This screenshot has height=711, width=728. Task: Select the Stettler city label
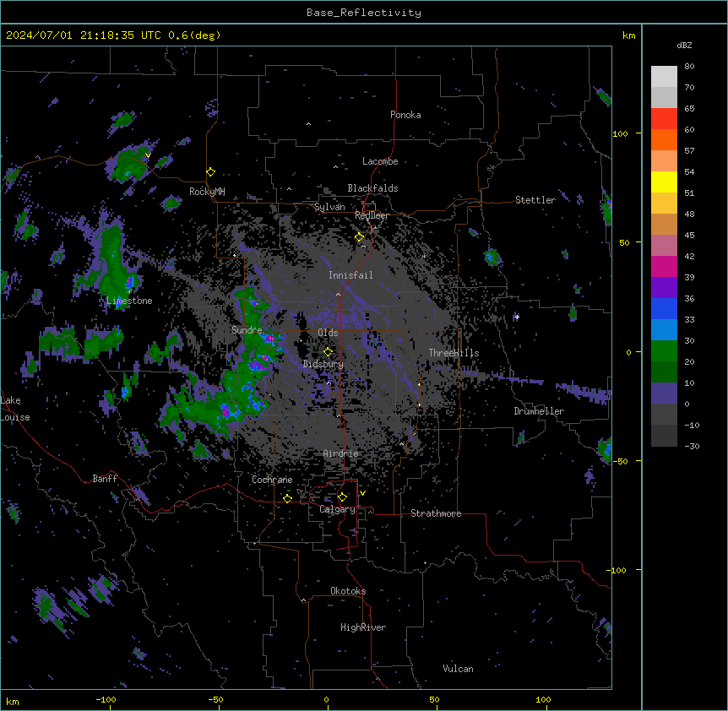coord(535,200)
